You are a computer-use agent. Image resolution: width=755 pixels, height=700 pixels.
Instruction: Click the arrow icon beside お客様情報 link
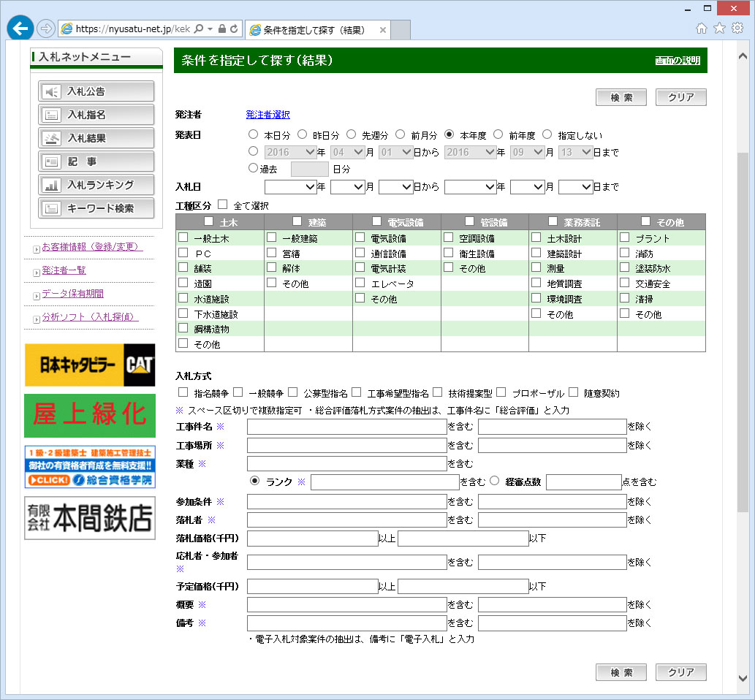pyautogui.click(x=36, y=249)
